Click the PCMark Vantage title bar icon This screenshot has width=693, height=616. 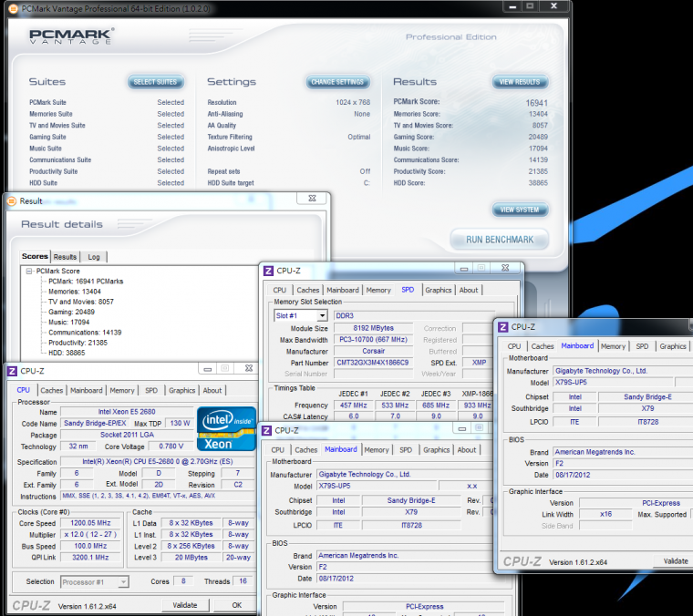[14, 6]
